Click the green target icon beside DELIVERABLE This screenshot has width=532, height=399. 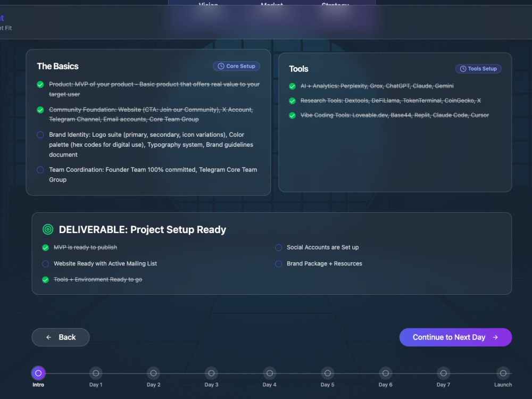(x=48, y=230)
